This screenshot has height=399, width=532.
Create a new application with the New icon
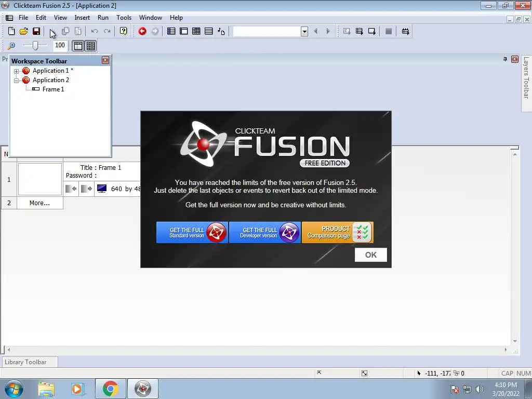pos(11,31)
